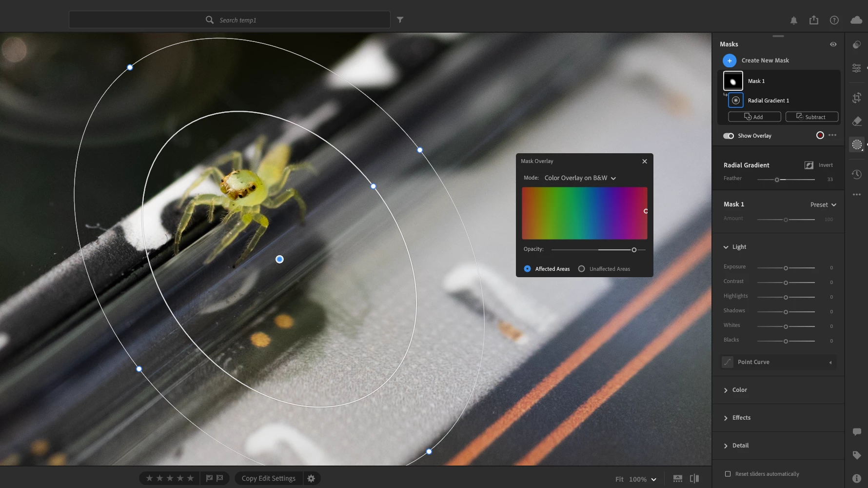Give the photo a five star rating
The image size is (868, 488).
pos(191,478)
